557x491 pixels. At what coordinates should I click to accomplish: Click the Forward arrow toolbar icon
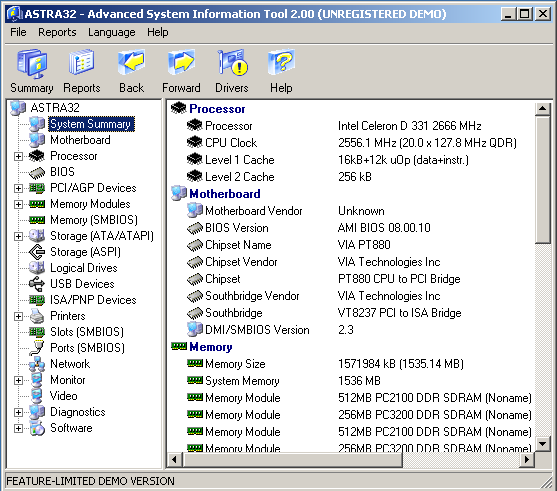click(181, 62)
